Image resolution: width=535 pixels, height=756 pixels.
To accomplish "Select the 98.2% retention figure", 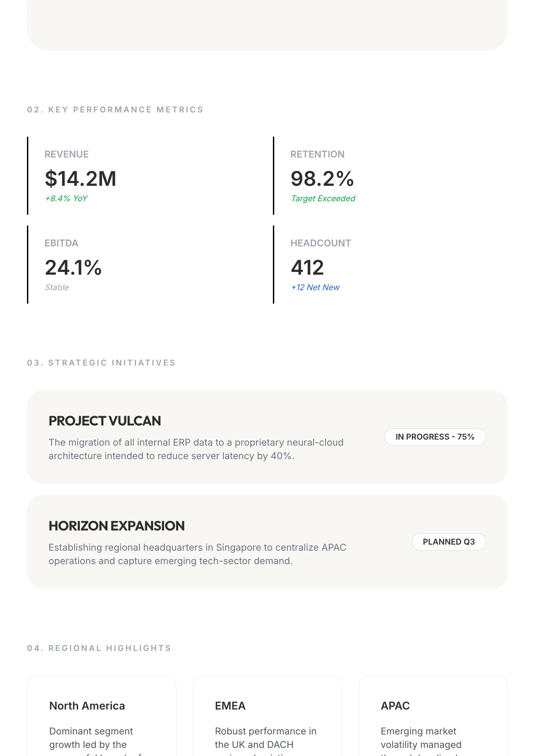I will [x=322, y=178].
